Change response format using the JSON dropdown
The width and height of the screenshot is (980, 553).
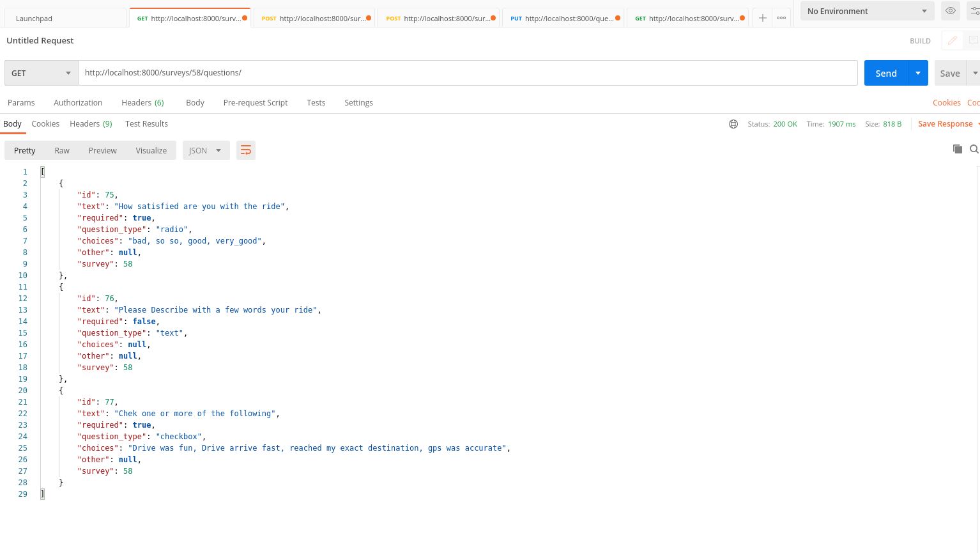click(206, 150)
